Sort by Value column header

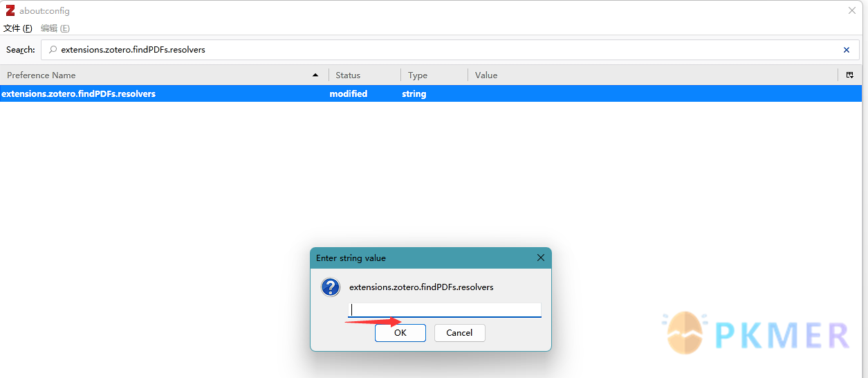tap(653, 75)
